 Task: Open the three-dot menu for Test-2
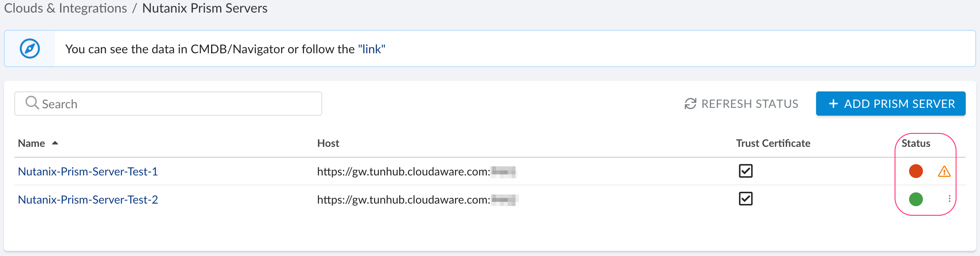coord(949,199)
